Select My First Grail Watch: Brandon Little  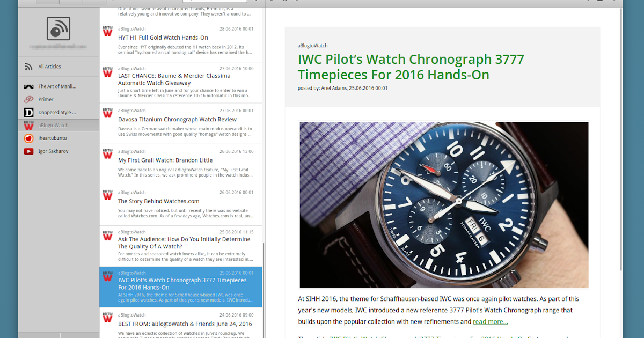[181, 164]
